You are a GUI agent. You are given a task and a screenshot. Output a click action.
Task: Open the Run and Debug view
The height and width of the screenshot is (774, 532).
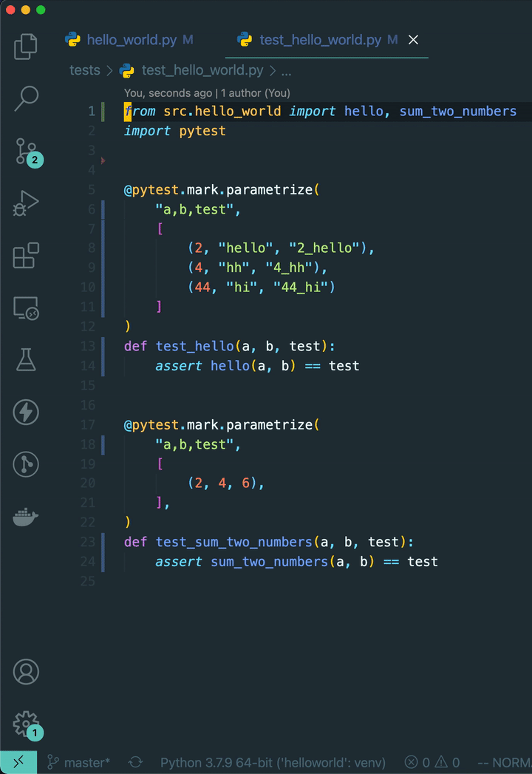tap(26, 203)
